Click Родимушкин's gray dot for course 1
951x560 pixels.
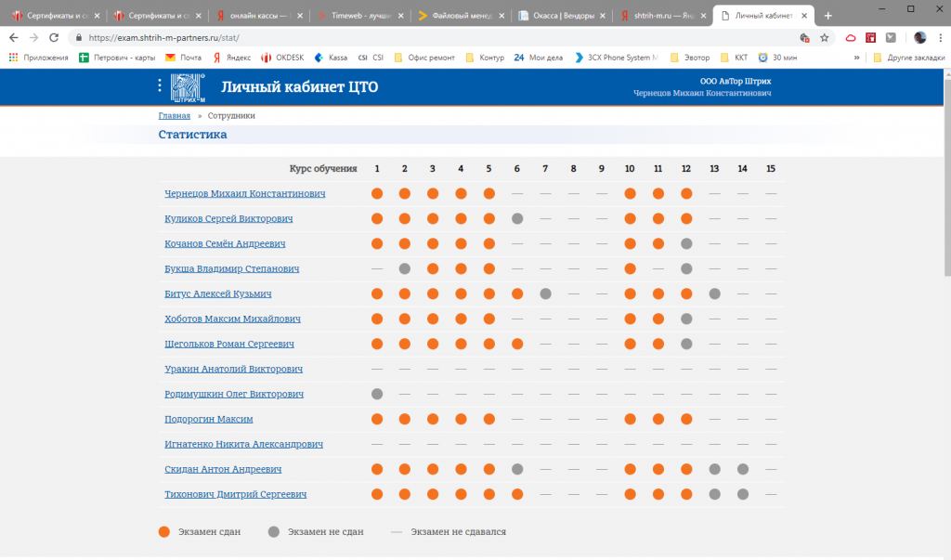click(377, 394)
